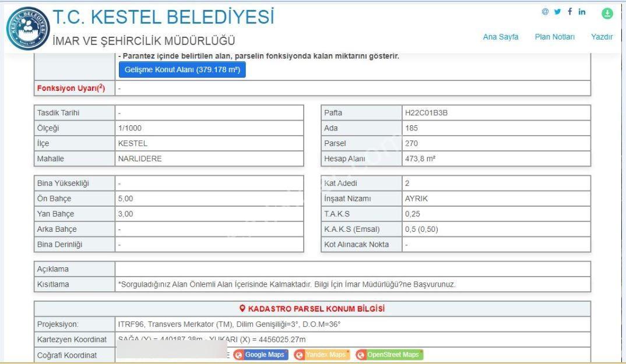Select the Ön Bahçe value 5,00
Viewport: 626px width, 364px height.
pyautogui.click(x=125, y=199)
